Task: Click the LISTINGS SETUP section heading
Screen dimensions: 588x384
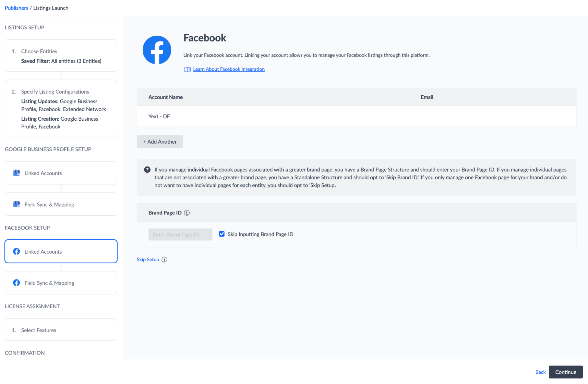Action: pos(24,27)
